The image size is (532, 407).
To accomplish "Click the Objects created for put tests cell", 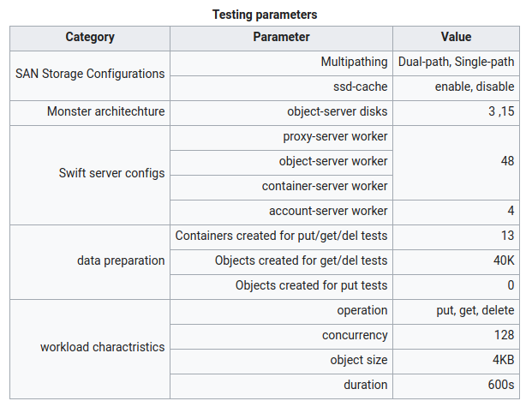I will pyautogui.click(x=311, y=285).
